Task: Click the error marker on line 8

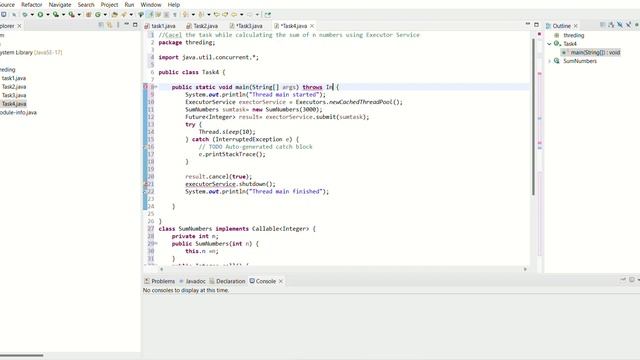Action: point(145,87)
